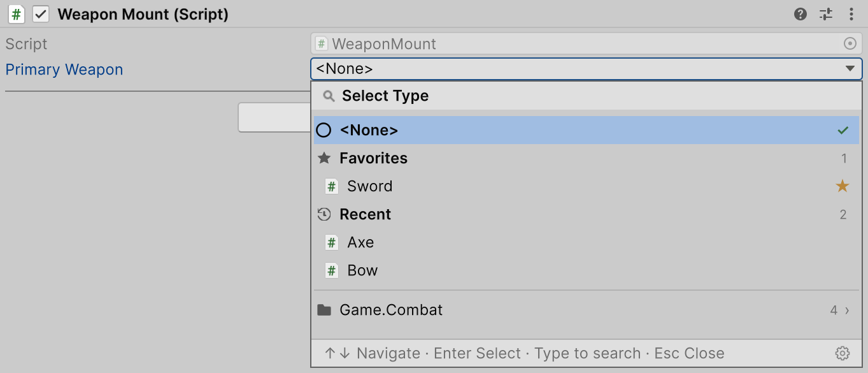This screenshot has width=868, height=373.
Task: Click the WeaponMount object picker circle
Action: pyautogui.click(x=850, y=43)
